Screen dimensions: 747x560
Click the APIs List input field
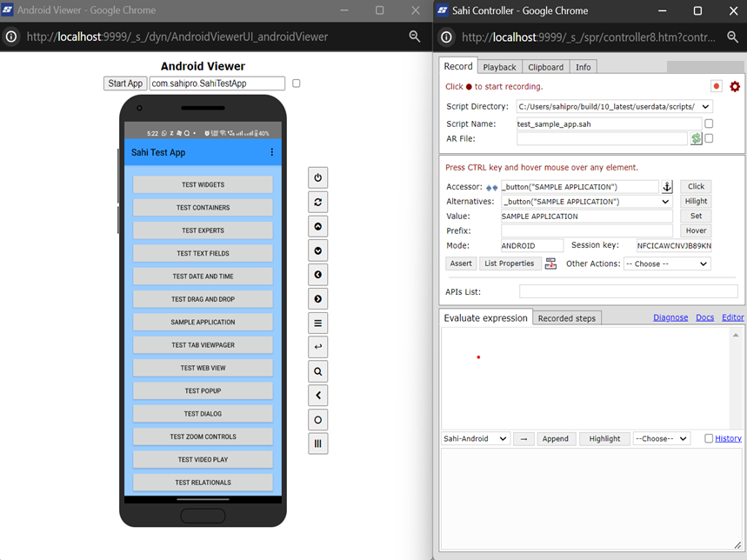pos(628,291)
